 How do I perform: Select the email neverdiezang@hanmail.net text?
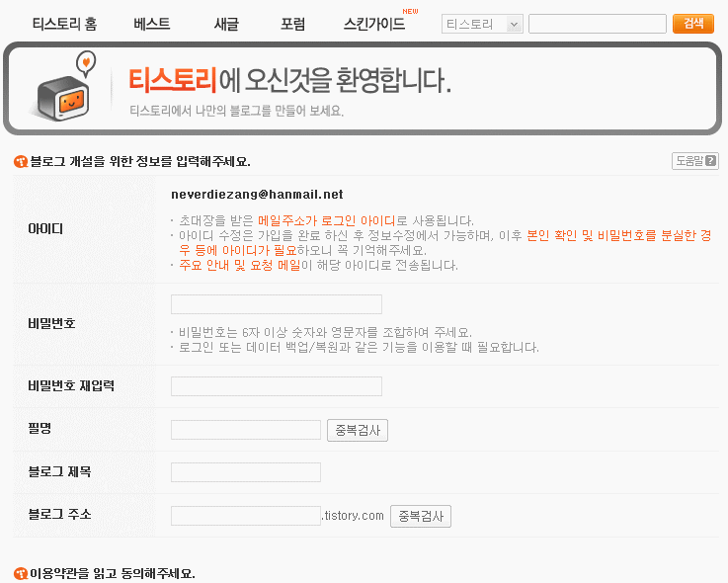[257, 195]
